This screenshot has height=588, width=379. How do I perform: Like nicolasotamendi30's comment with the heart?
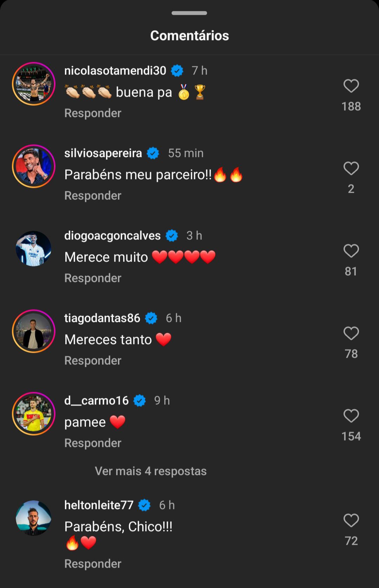[x=351, y=86]
